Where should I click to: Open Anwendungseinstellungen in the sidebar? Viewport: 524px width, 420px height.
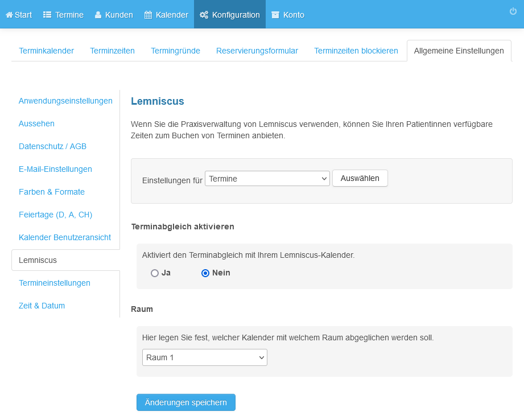[65, 101]
